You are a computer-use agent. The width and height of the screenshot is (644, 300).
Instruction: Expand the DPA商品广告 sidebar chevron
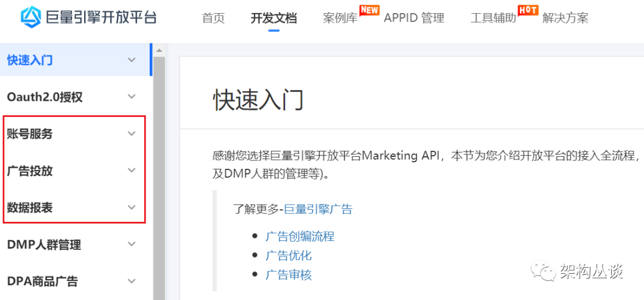coord(131,282)
